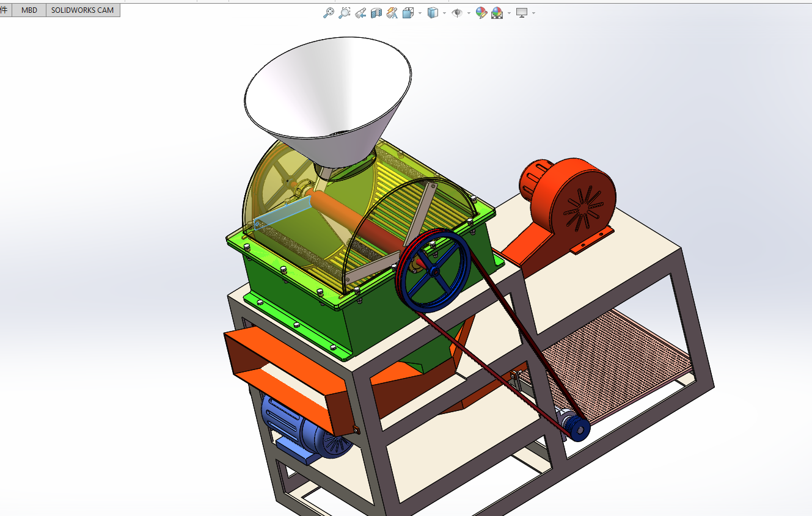Toggle the Hide/Show Items eye icon
Viewport: 812px width, 516px height.
tap(457, 12)
